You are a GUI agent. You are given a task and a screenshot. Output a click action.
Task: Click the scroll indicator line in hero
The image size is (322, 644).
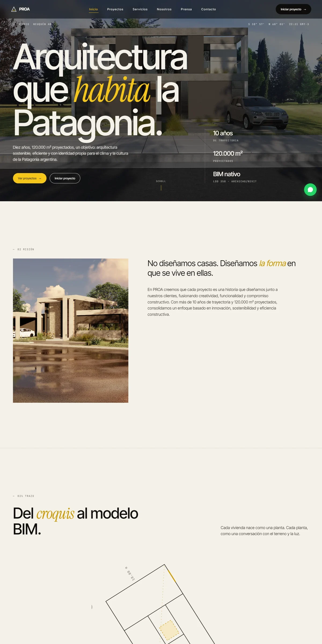tap(161, 188)
